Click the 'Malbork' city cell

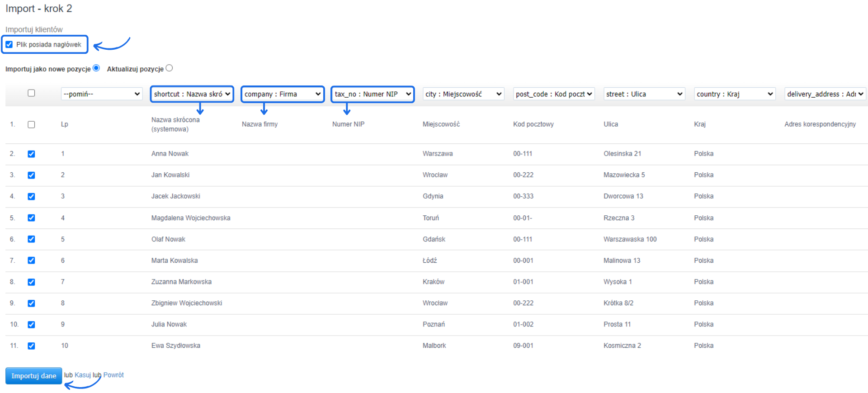pyautogui.click(x=434, y=346)
